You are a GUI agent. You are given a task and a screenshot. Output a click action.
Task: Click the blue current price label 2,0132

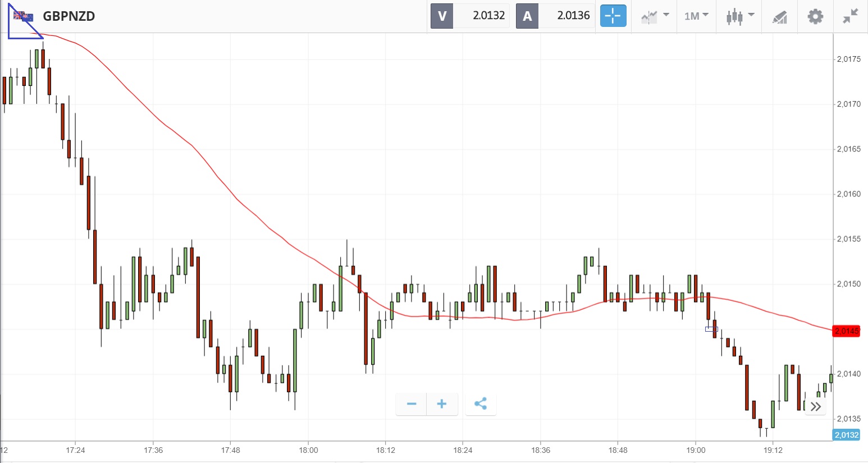[x=846, y=435]
